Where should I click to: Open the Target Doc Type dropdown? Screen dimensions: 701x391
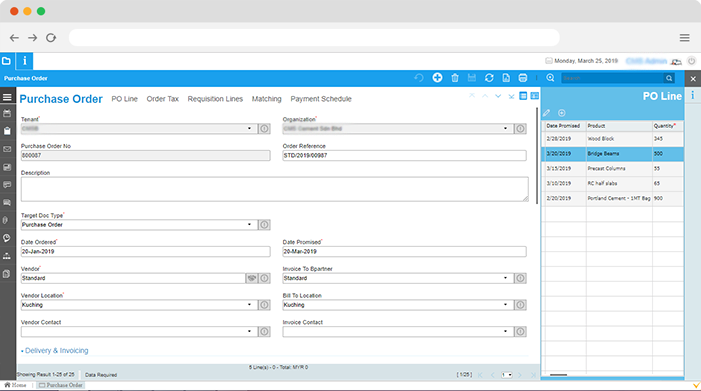coord(249,225)
